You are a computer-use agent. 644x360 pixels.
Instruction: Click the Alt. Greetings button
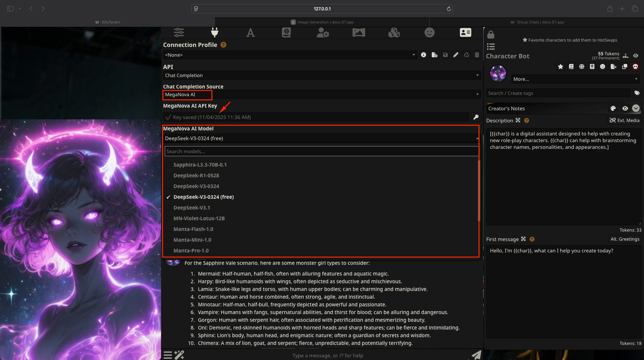coord(625,239)
